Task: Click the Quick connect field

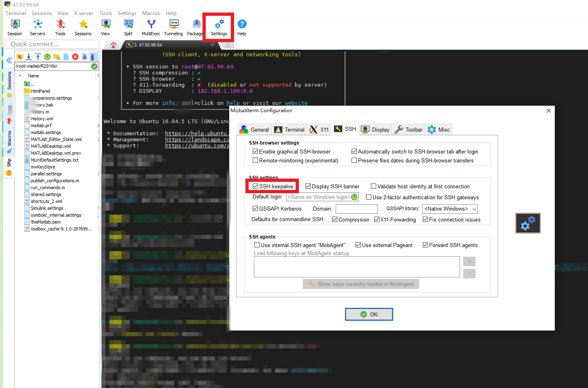Action: pyautogui.click(x=52, y=44)
